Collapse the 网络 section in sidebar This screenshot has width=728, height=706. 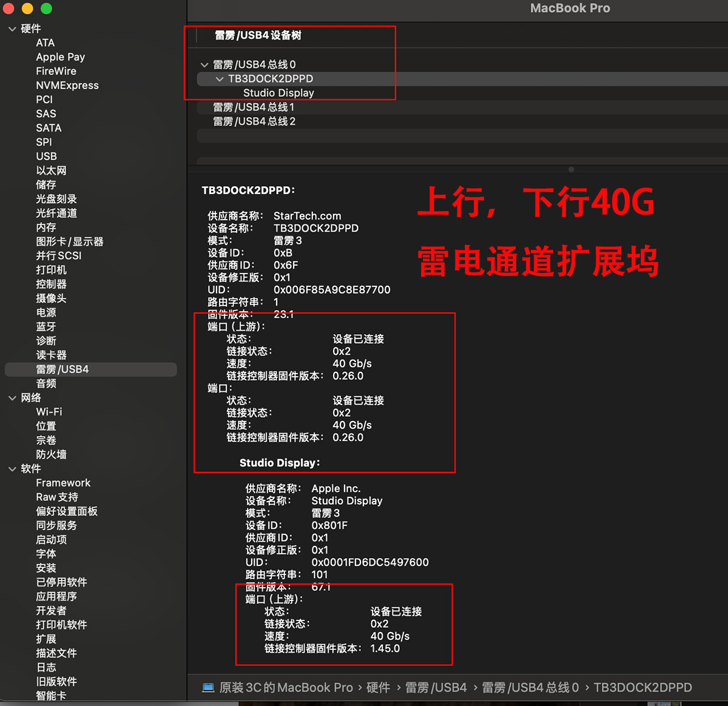[12, 398]
